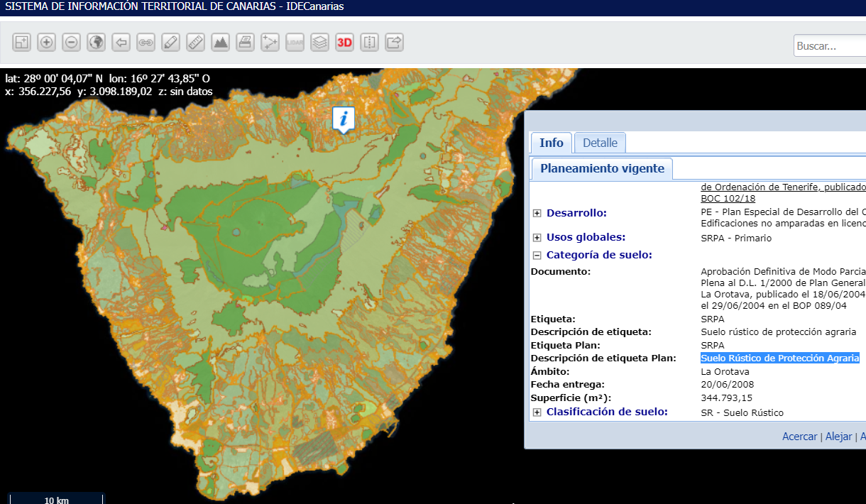Click the share/export map icon
Screen dimensions: 866x504
point(394,43)
